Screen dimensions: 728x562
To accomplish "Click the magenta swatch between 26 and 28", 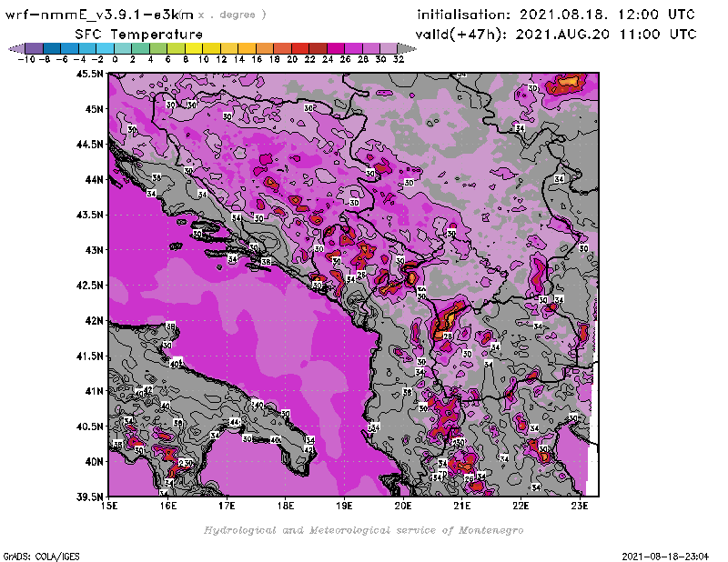I will pos(352,47).
